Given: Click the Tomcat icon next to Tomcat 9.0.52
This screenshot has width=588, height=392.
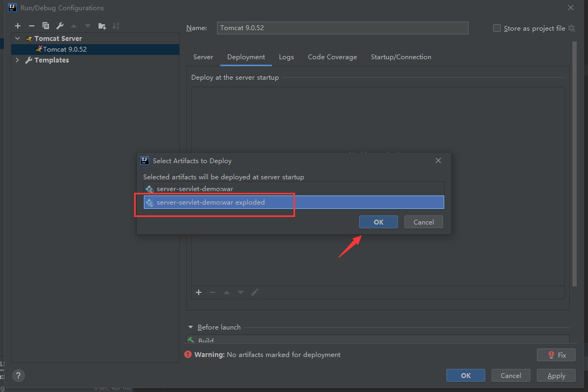Looking at the screenshot, I should [39, 49].
